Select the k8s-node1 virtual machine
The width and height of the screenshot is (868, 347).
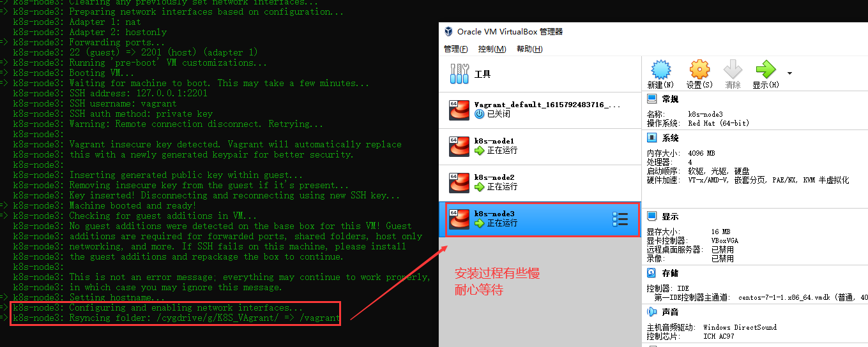point(540,146)
